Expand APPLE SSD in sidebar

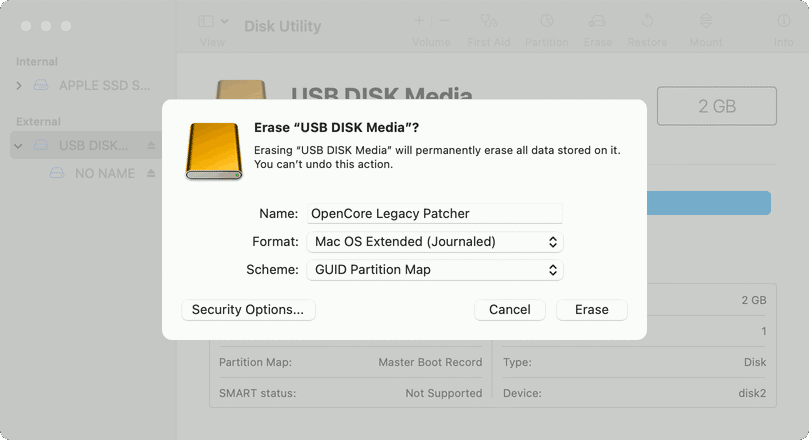(x=19, y=86)
